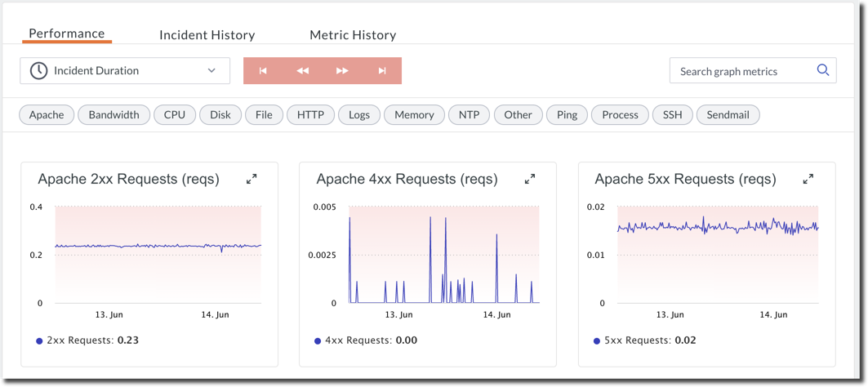Screen dimensions: 868x387
Task: Select the Performance tab
Action: click(67, 33)
